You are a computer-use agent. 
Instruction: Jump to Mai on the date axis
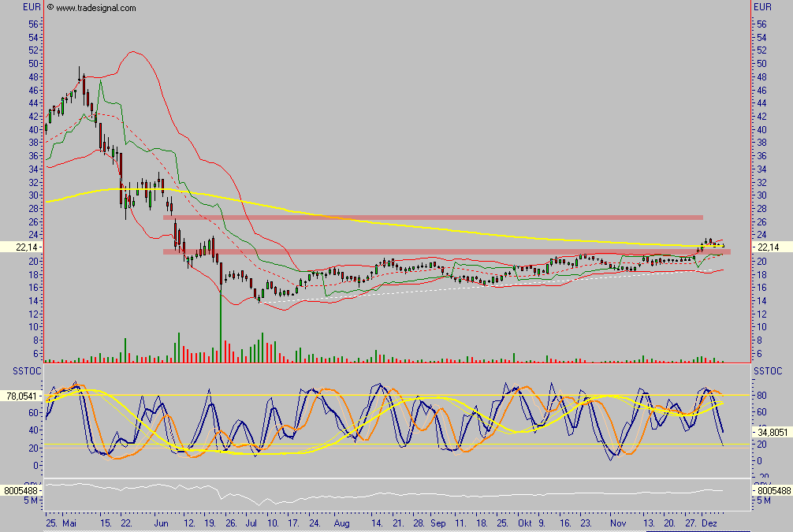(x=70, y=523)
